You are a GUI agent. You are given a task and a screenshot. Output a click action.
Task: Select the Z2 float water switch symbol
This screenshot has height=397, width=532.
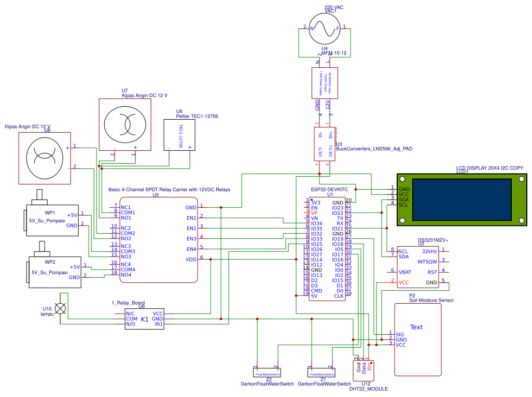[267, 373]
